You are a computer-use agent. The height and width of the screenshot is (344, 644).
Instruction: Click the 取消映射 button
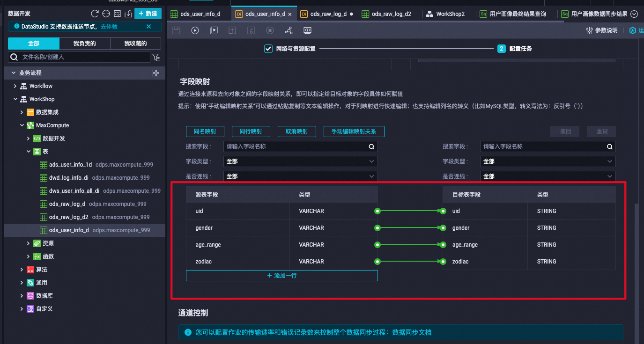pos(296,132)
